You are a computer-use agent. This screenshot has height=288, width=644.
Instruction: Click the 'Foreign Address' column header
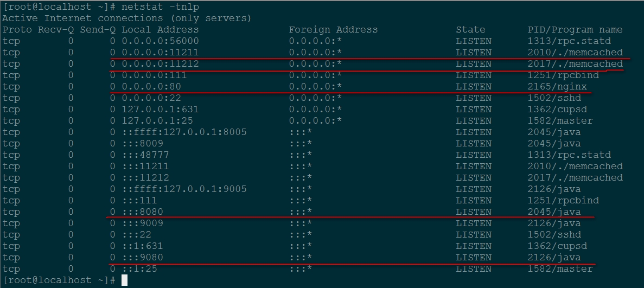333,30
